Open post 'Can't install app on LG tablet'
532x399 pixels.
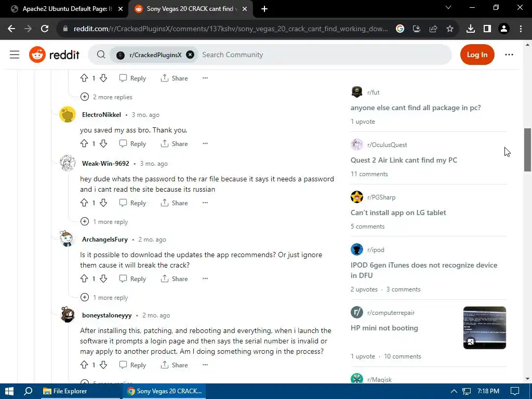tap(398, 212)
